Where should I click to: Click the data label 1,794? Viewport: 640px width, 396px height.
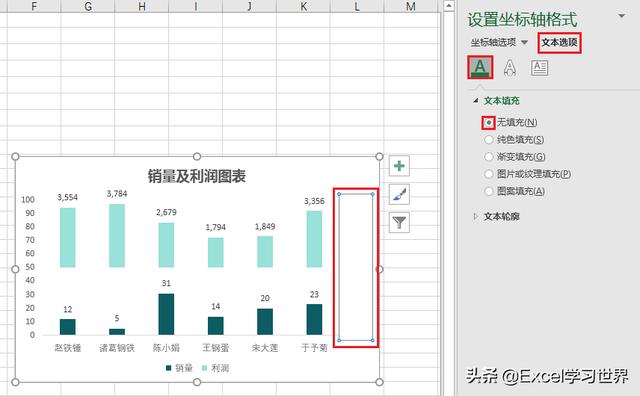pyautogui.click(x=216, y=227)
